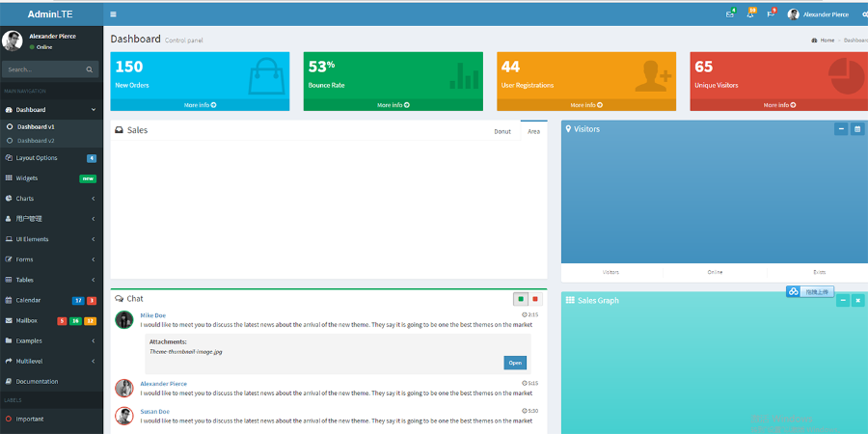Screen dimensions: 868x434
Task: Open notifications bell icon in navbar
Action: [750, 14]
